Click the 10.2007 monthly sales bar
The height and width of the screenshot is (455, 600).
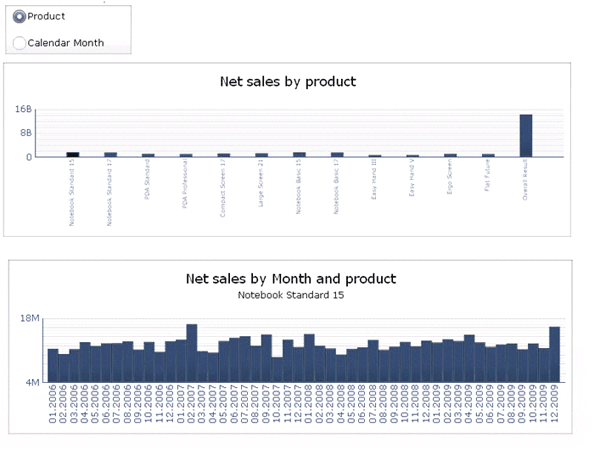[x=277, y=369]
